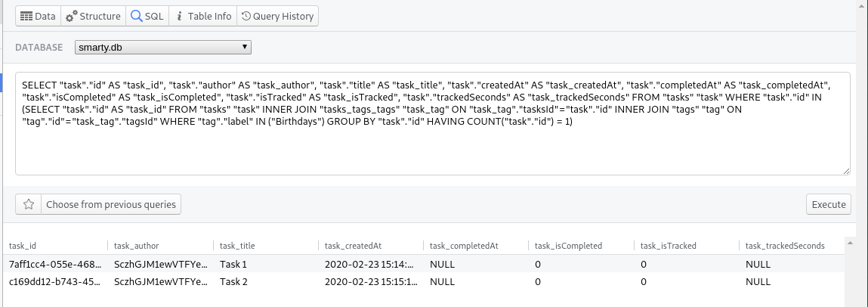Click the task_trackedSeconds column header
The width and height of the screenshot is (868, 307).
792,246
